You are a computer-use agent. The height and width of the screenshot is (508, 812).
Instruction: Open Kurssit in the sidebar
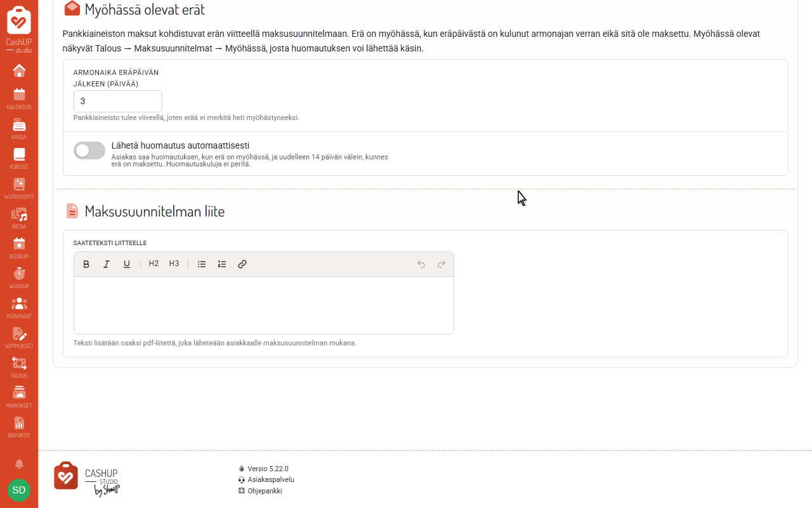[19, 158]
